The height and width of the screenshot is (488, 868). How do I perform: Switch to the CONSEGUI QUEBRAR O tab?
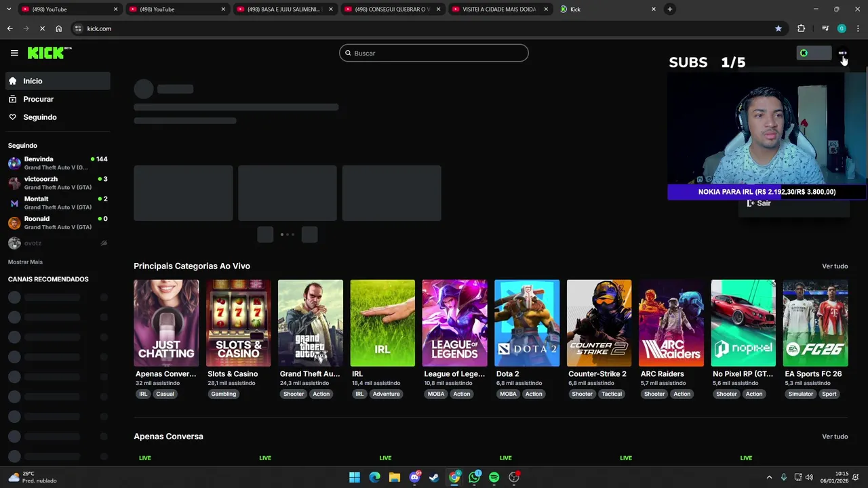coord(392,9)
